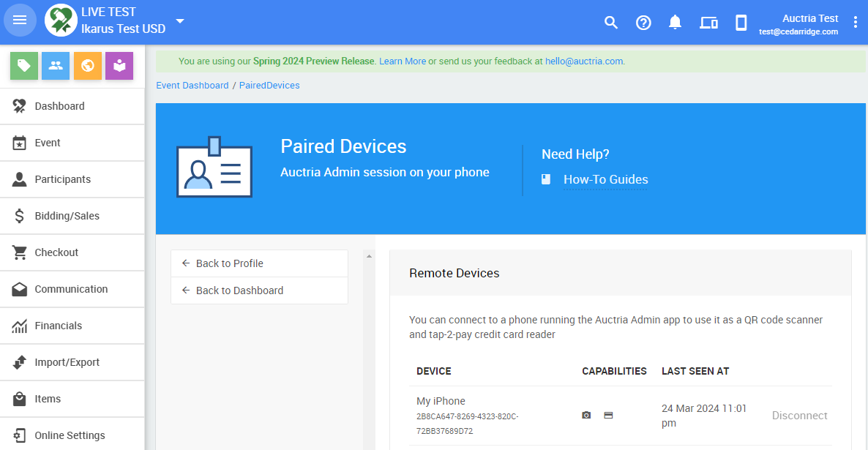Screen dimensions: 868x450
Task: Open the Bidding/Sales sidebar menu
Action: 67,216
